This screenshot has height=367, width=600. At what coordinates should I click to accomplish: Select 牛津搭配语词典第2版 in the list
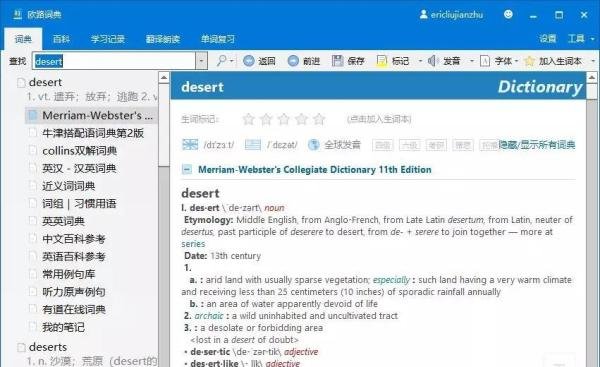[x=93, y=133]
